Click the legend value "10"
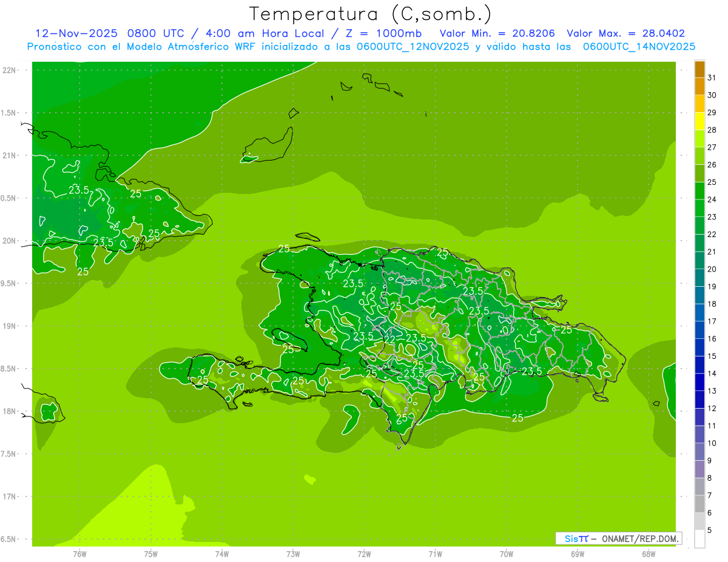The image size is (728, 562). (712, 443)
